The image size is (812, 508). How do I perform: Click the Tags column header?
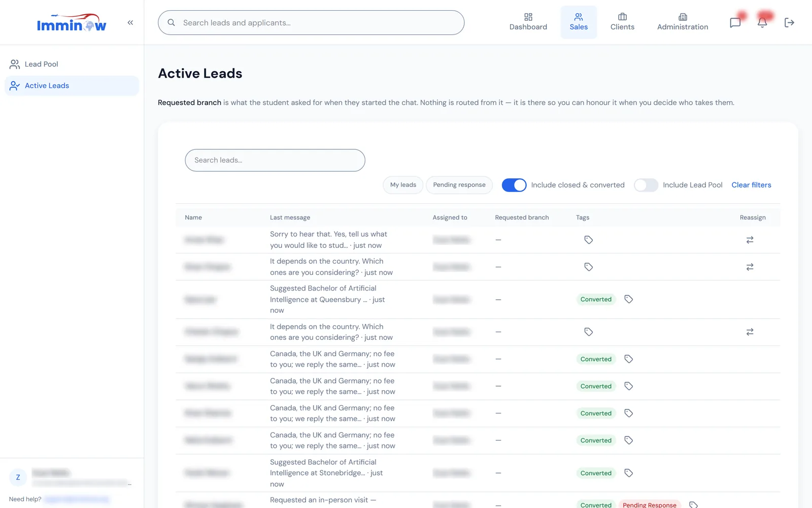[583, 217]
